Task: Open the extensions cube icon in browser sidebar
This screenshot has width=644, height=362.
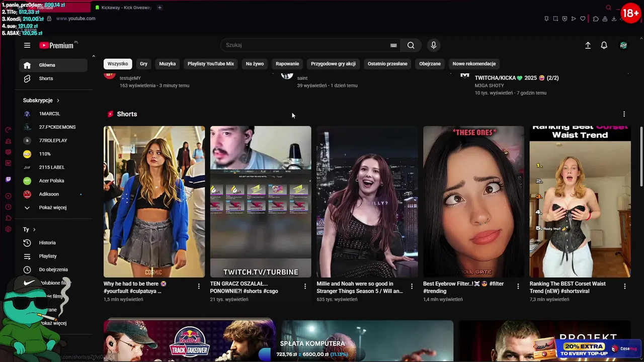Action: 8,218
